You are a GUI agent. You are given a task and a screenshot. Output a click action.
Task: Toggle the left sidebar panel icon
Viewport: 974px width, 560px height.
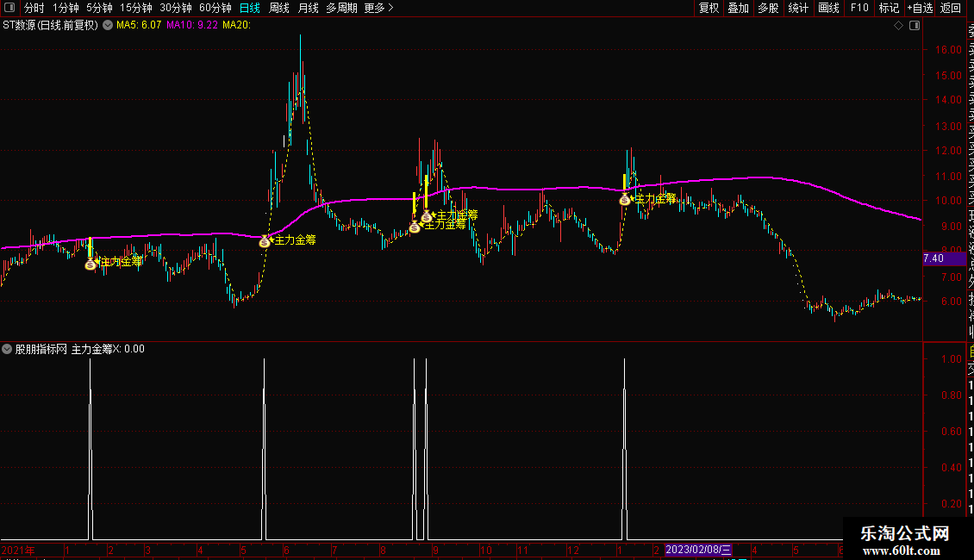[9, 8]
